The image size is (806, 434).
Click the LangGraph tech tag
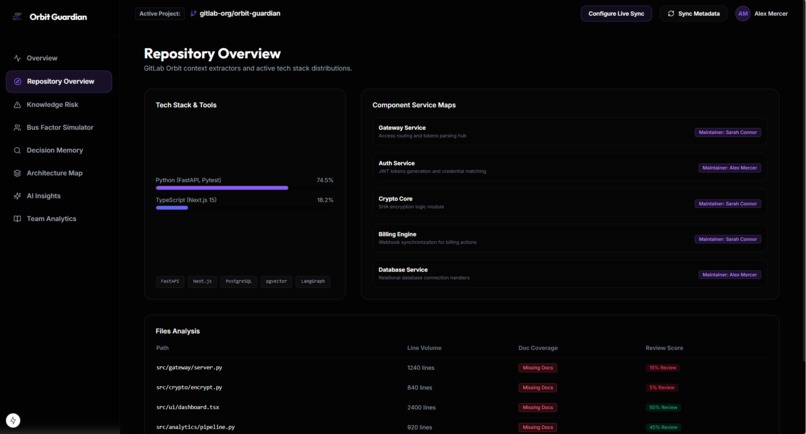tap(313, 281)
